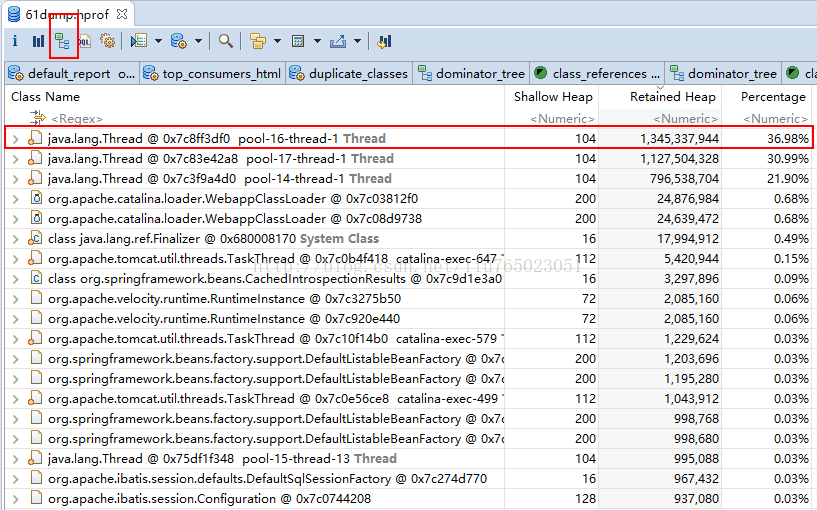Close the 61dump.hprof editor tab
Screen dimensions: 817x510
121,15
